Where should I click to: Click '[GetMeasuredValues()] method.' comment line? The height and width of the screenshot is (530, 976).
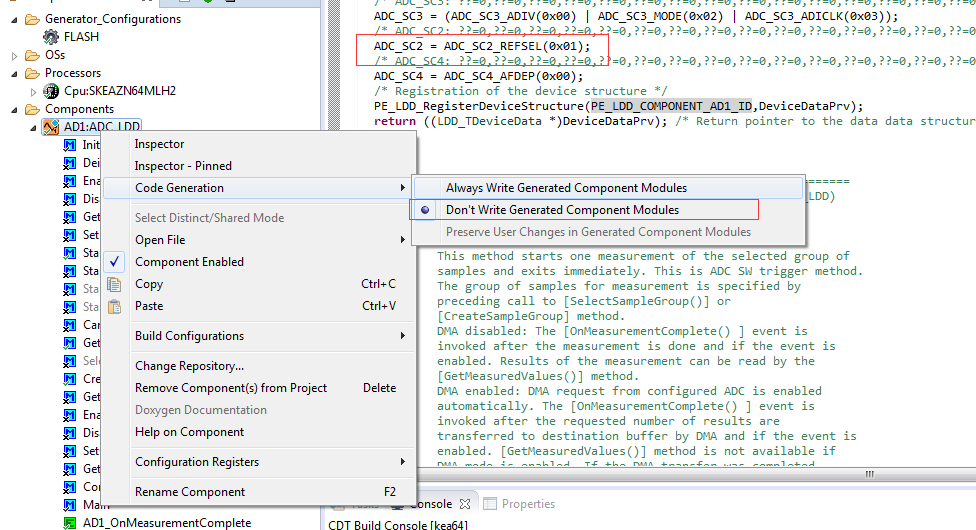[538, 376]
